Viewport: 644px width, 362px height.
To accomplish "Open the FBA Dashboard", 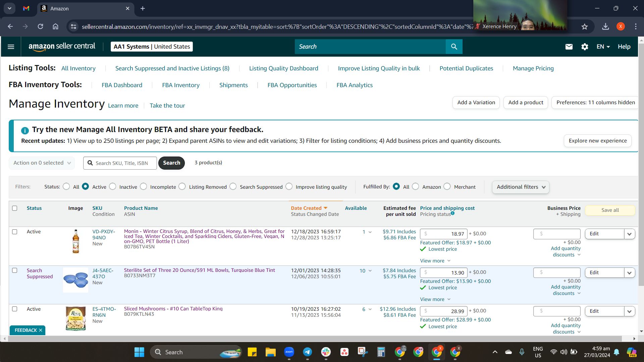I will coord(122,85).
